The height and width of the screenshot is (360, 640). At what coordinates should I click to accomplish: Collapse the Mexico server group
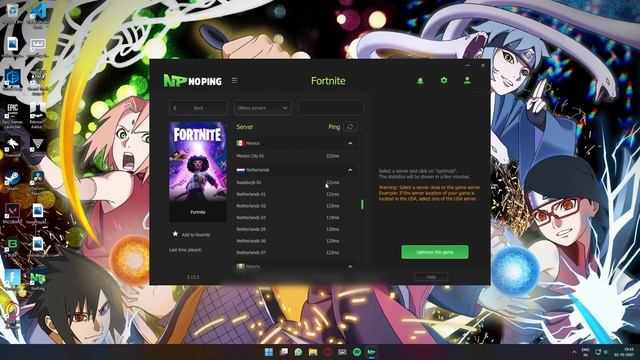click(350, 143)
